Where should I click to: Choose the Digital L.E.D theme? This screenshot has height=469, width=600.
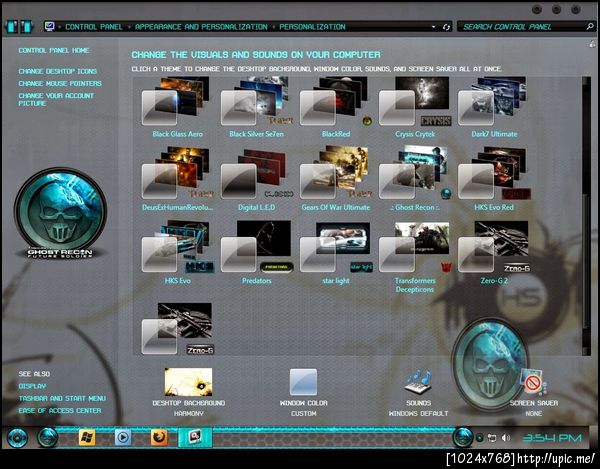tap(256, 179)
